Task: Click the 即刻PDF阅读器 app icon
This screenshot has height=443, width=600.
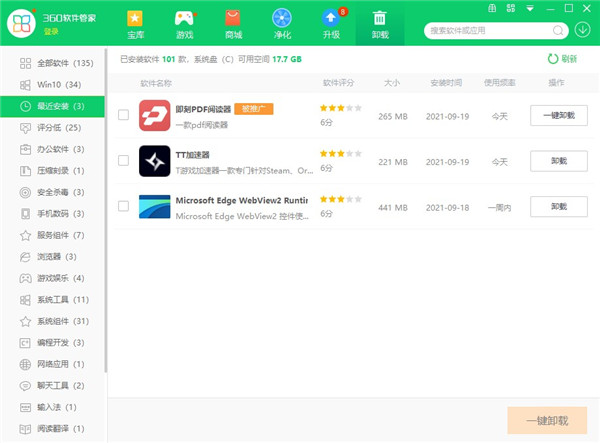Action: coord(155,116)
